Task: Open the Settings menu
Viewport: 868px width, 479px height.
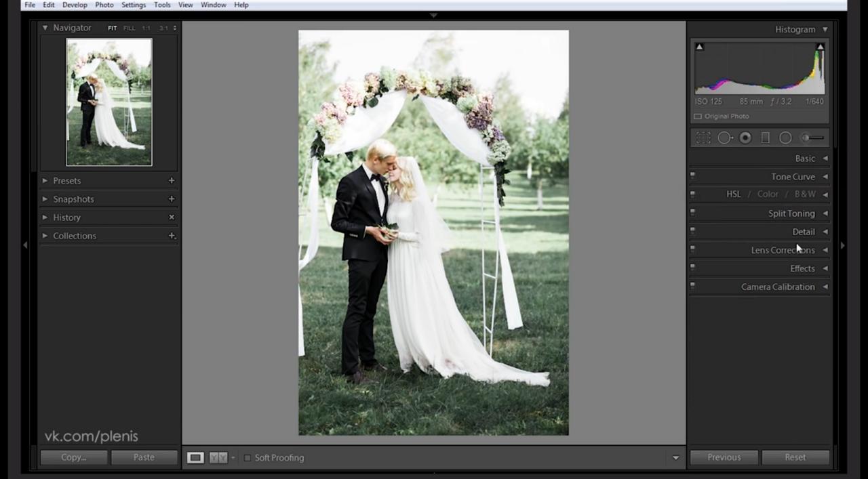Action: click(134, 5)
